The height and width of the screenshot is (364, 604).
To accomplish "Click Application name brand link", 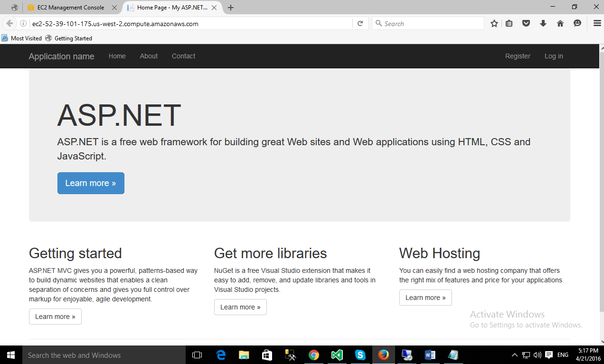I will 61,56.
